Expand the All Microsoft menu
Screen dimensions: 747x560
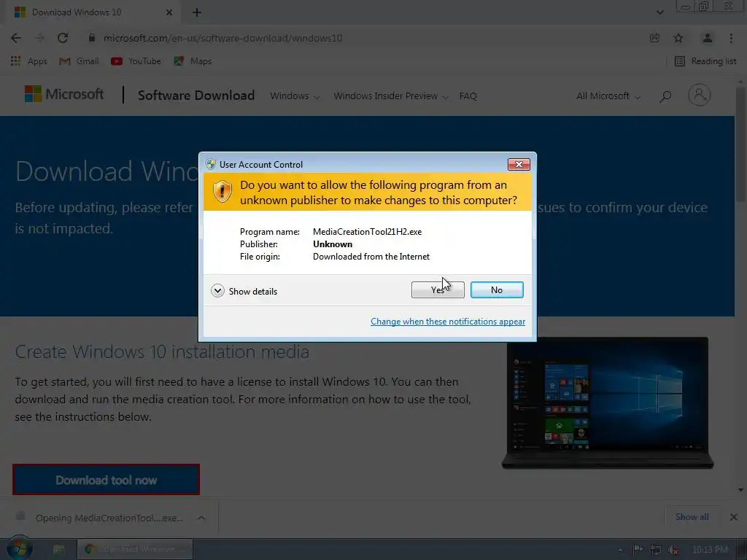click(608, 96)
